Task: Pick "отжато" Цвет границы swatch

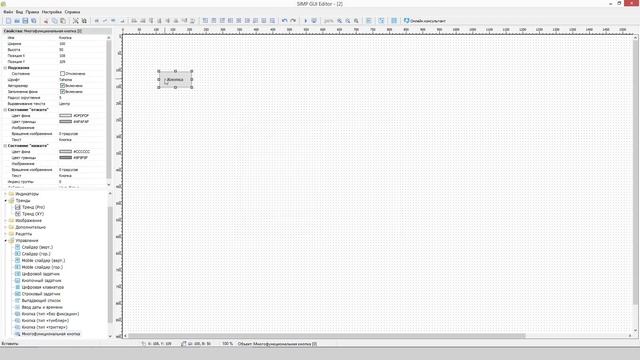Action: [x=65, y=122]
